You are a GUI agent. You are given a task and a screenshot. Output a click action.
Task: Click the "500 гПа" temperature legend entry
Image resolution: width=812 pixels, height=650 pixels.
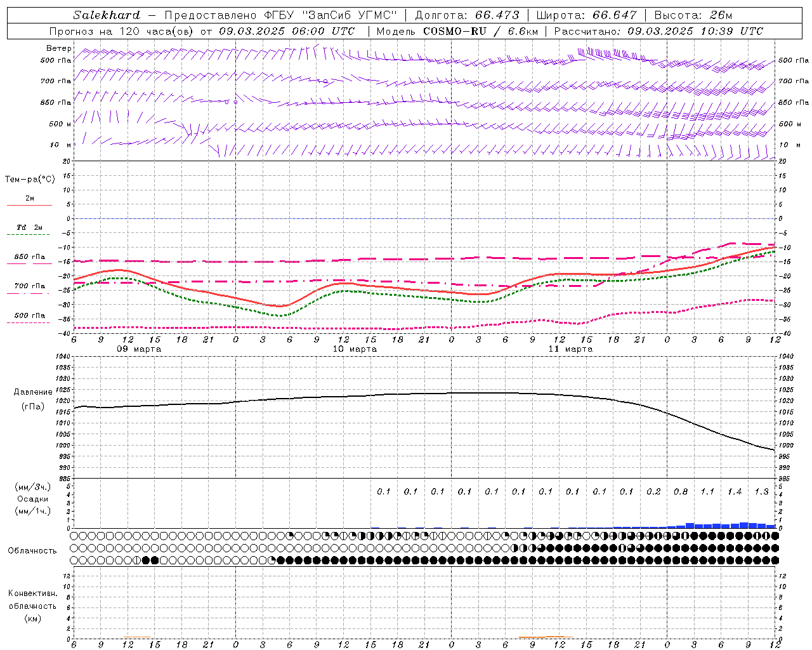click(x=30, y=315)
